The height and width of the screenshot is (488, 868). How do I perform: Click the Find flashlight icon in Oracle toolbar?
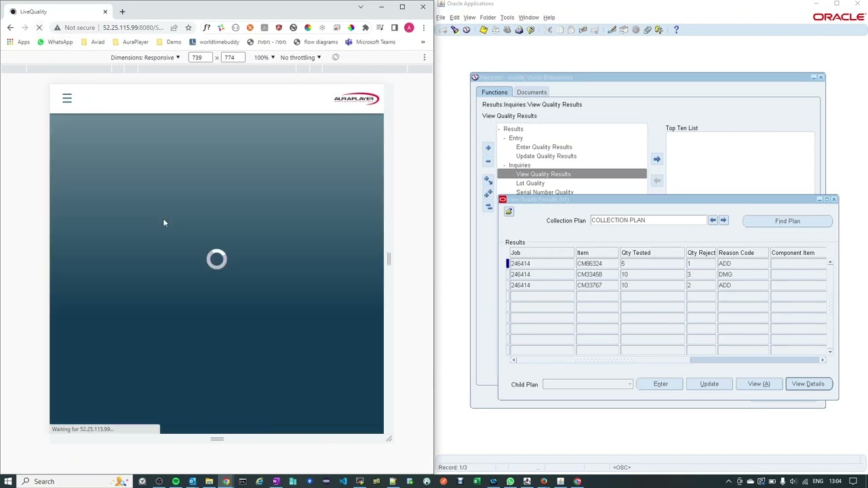pyautogui.click(x=455, y=30)
